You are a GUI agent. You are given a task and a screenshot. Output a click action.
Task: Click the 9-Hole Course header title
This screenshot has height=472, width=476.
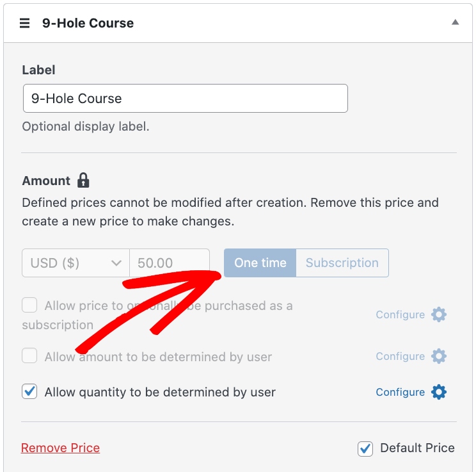88,23
